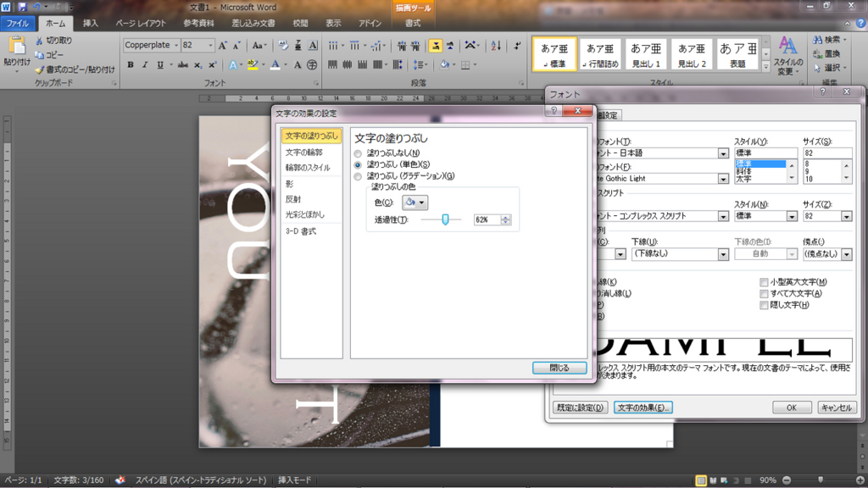868x488 pixels.
Task: Click the Clear Formatting icon
Action: click(283, 46)
